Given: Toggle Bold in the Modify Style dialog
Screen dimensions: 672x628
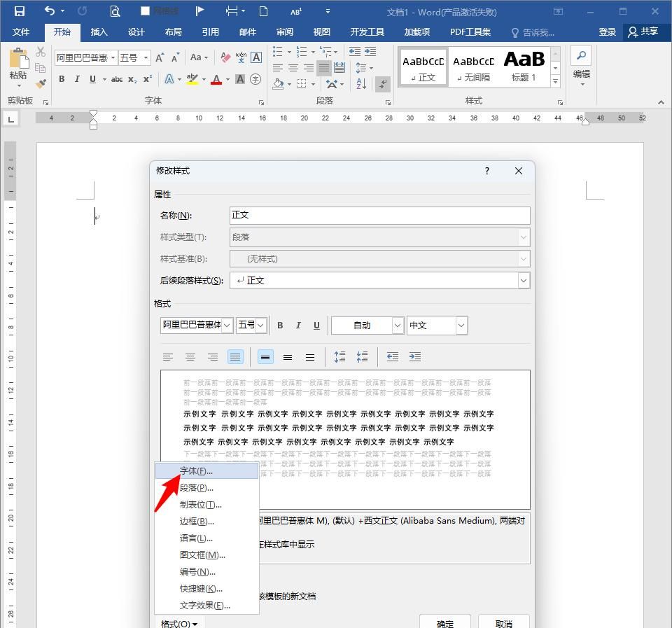Looking at the screenshot, I should pyautogui.click(x=279, y=325).
